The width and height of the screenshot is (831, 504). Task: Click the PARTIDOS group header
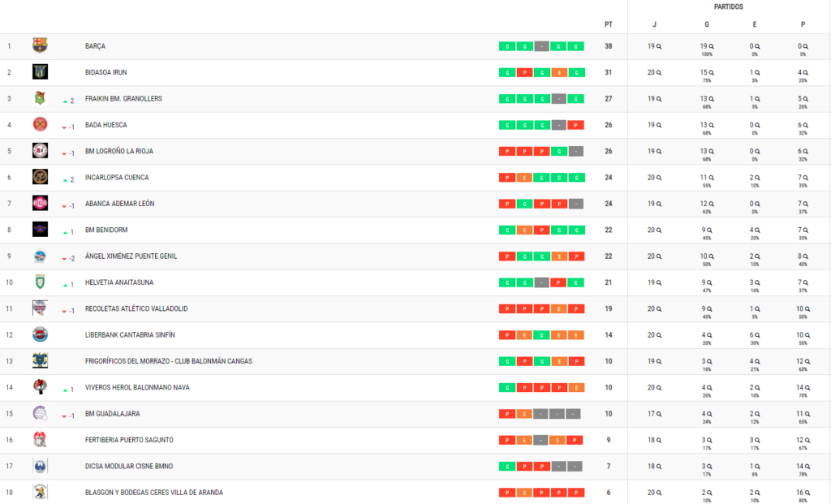(728, 6)
